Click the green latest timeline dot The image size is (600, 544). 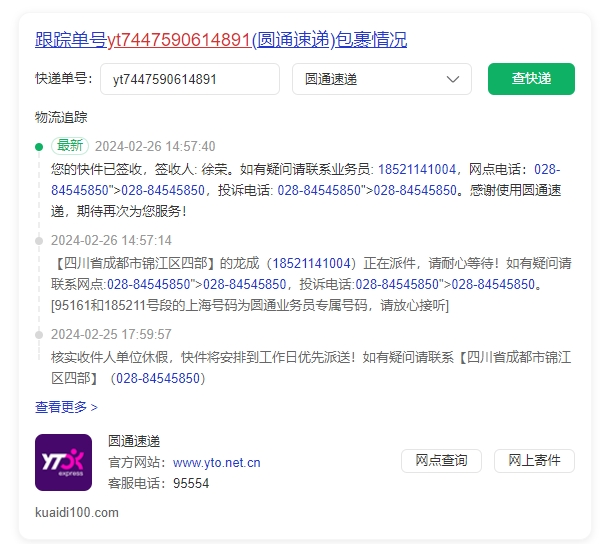coord(39,147)
